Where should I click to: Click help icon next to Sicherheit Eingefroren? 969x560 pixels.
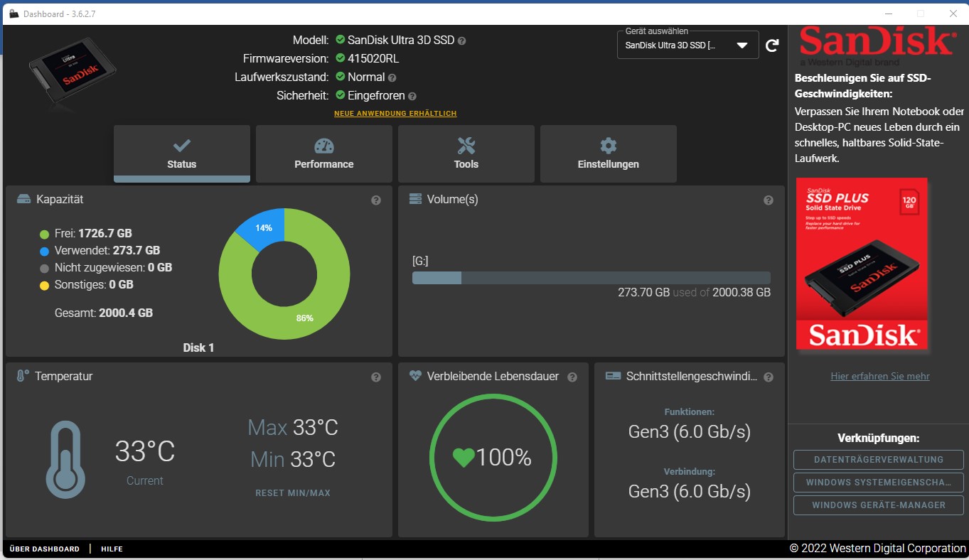[x=412, y=96]
